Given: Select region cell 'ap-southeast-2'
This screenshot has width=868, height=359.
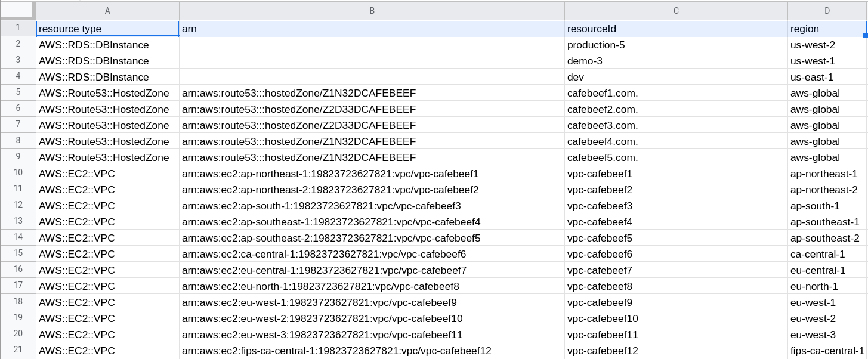Looking at the screenshot, I should click(x=827, y=237).
